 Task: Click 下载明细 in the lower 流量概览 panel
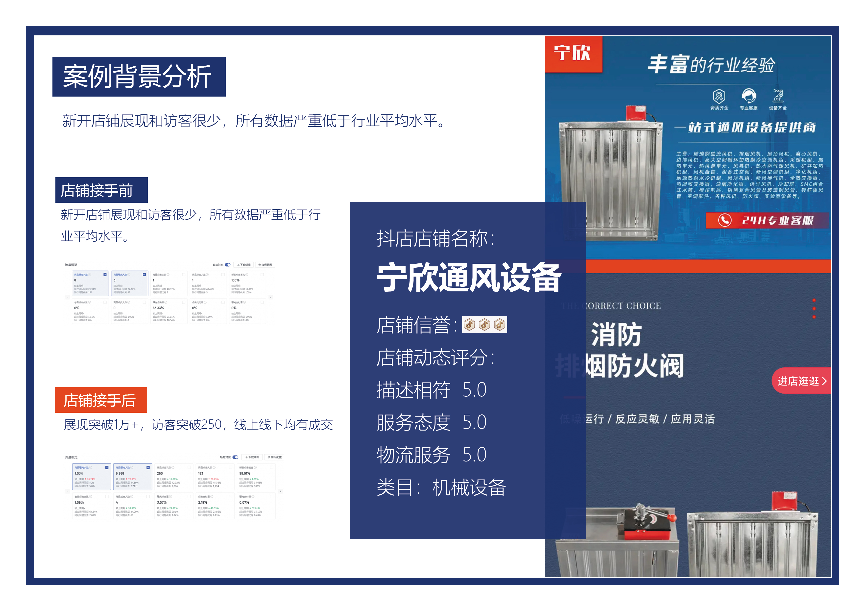252,457
